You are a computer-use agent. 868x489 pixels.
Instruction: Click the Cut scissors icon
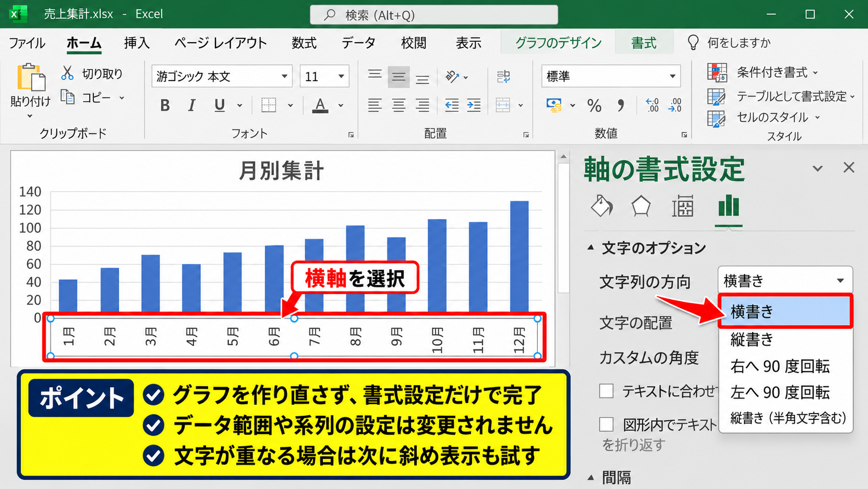click(67, 73)
